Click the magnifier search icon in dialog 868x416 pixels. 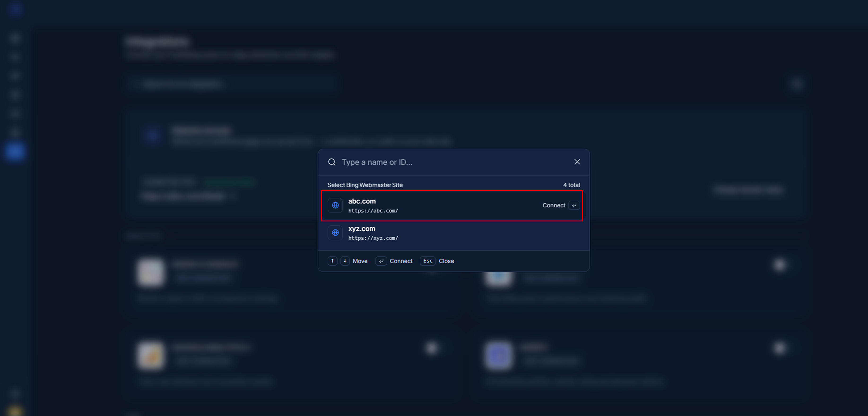(x=332, y=162)
